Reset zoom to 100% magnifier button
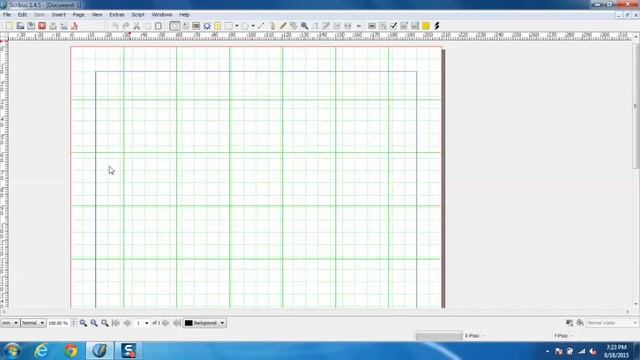 pyautogui.click(x=94, y=323)
